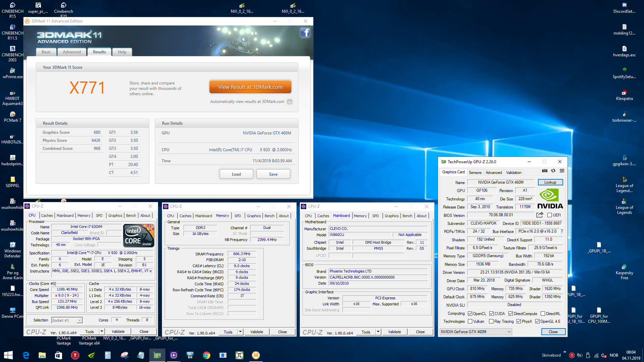This screenshot has width=644, height=362.
Task: Click the Super PI icon in the taskbar
Action: pos(239,355)
